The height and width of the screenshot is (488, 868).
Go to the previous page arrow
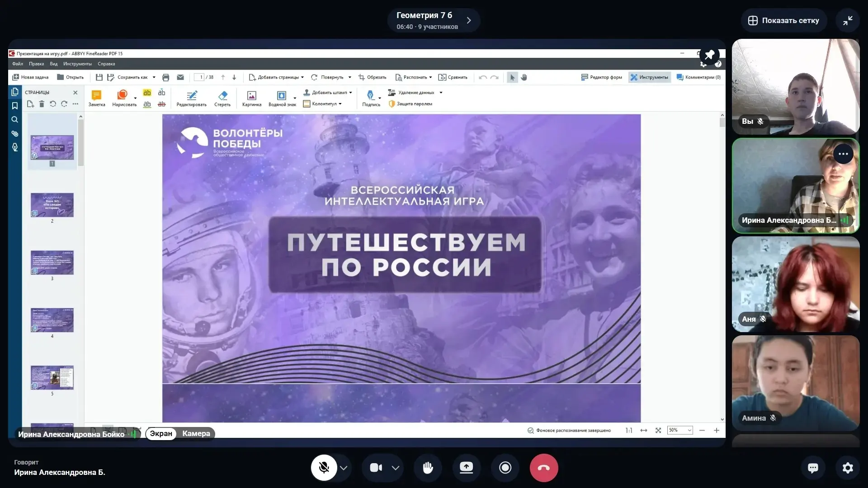(223, 77)
